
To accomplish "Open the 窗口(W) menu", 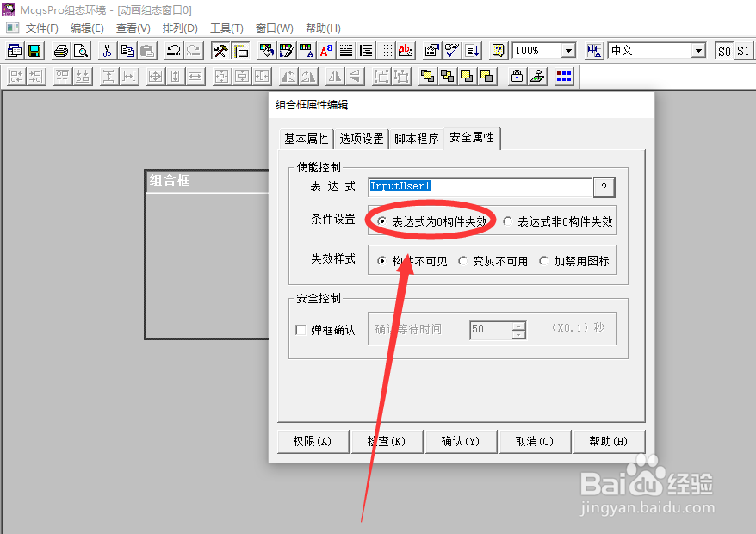I will [x=275, y=28].
